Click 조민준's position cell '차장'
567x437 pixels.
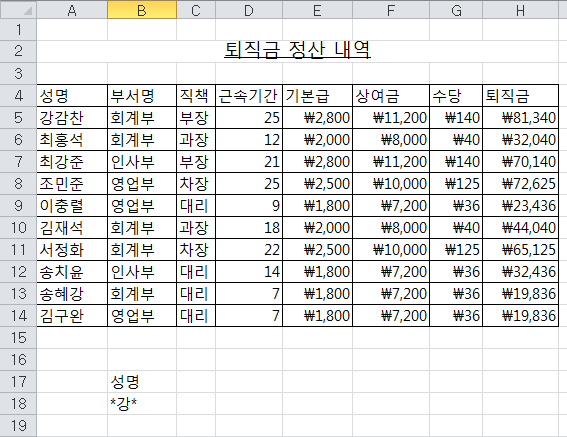pyautogui.click(x=196, y=183)
